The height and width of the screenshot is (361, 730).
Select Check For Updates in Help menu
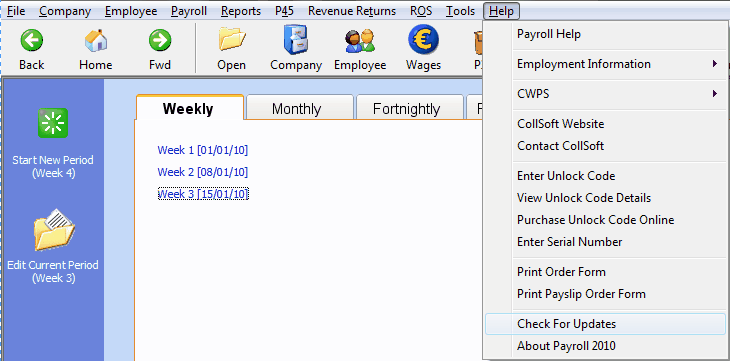[605, 324]
